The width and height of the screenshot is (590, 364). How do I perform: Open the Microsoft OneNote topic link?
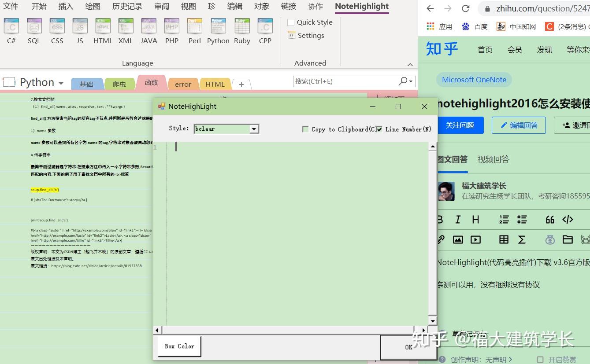tap(474, 80)
